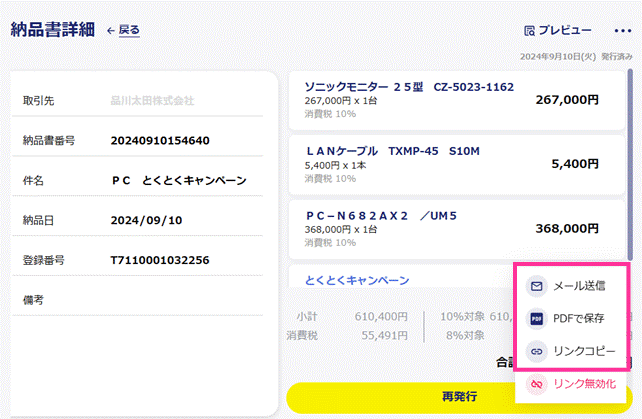This screenshot has width=642, height=419.
Task: Click the 8%対象 label
Action: 465,335
